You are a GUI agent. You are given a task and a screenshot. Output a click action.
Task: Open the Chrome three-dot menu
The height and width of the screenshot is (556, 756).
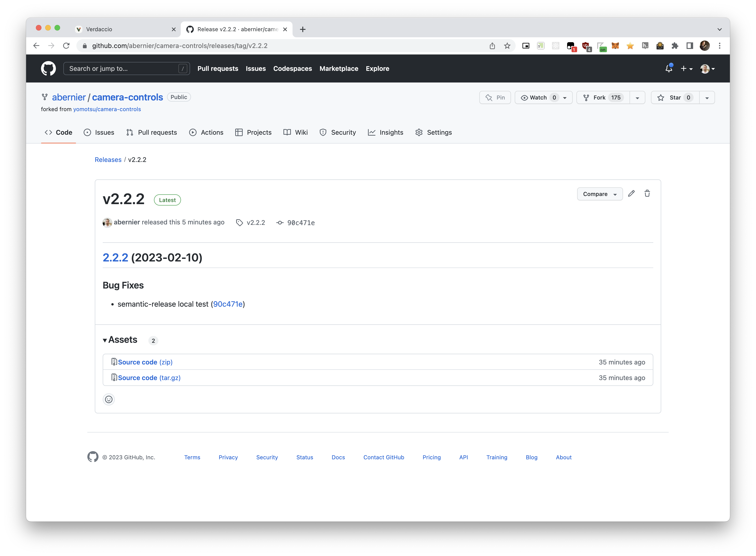tap(719, 46)
